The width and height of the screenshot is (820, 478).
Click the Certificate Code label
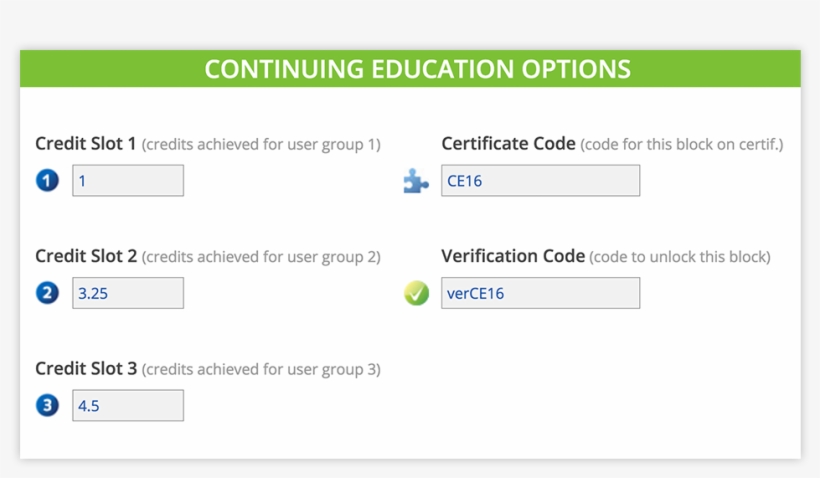(508, 144)
